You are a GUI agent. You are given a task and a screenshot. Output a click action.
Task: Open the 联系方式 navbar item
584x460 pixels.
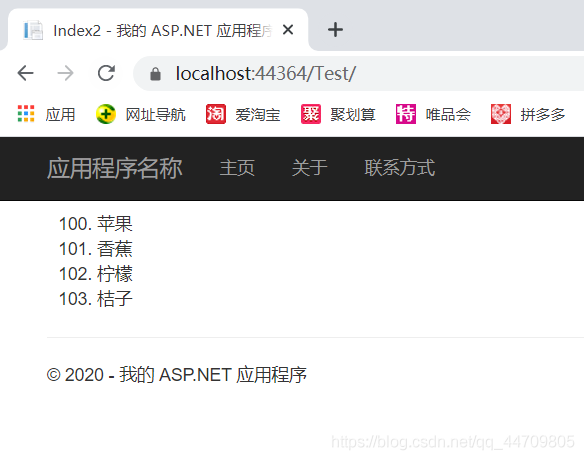pos(400,168)
